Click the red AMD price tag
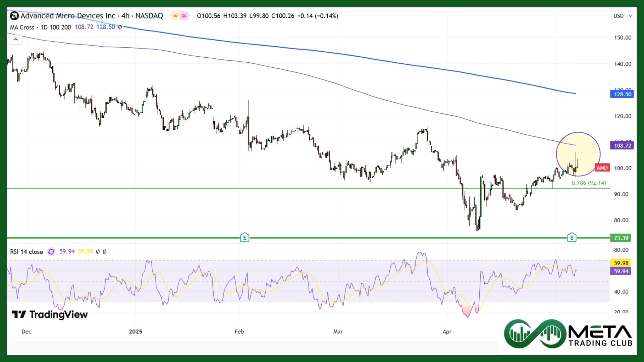Viewport: 644px width, 362px height. click(x=602, y=168)
